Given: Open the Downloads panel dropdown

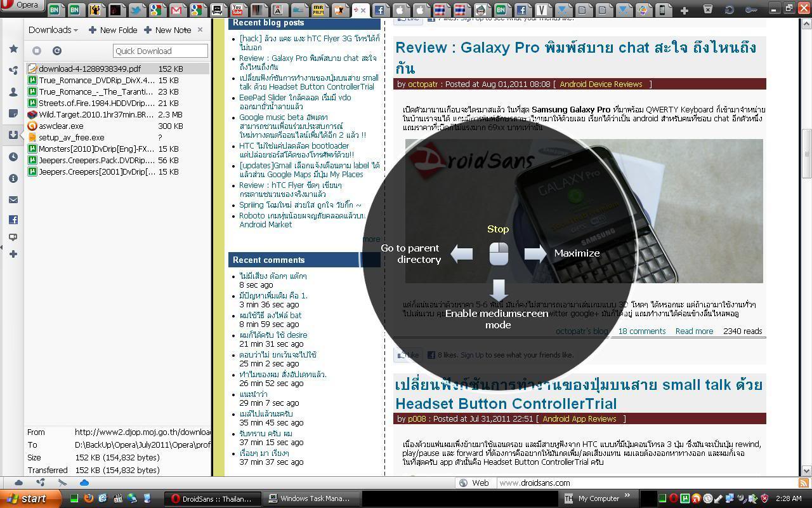Looking at the screenshot, I should click(x=53, y=30).
